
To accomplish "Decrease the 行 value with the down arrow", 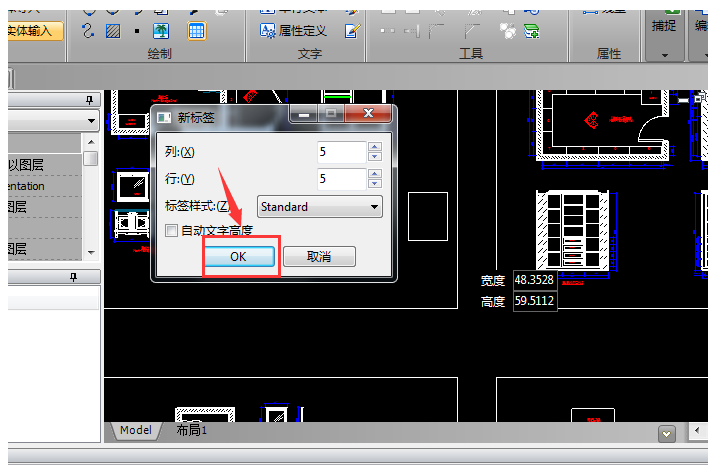I will click(x=375, y=185).
